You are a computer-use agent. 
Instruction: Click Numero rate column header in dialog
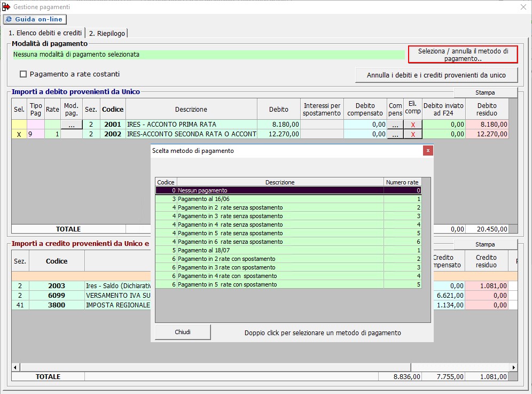[x=402, y=182]
